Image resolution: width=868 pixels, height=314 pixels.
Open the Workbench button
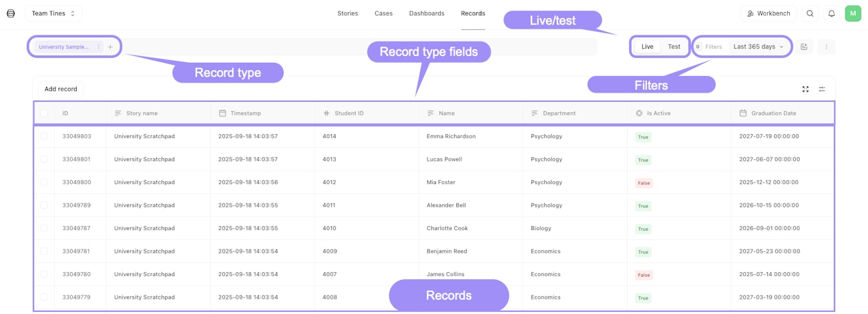pyautogui.click(x=769, y=13)
